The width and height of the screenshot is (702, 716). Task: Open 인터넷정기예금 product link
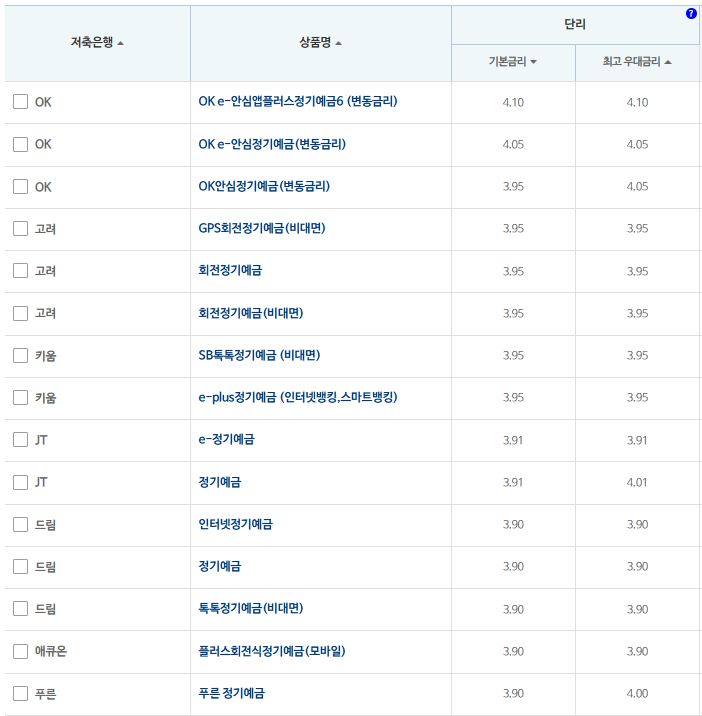click(x=235, y=524)
